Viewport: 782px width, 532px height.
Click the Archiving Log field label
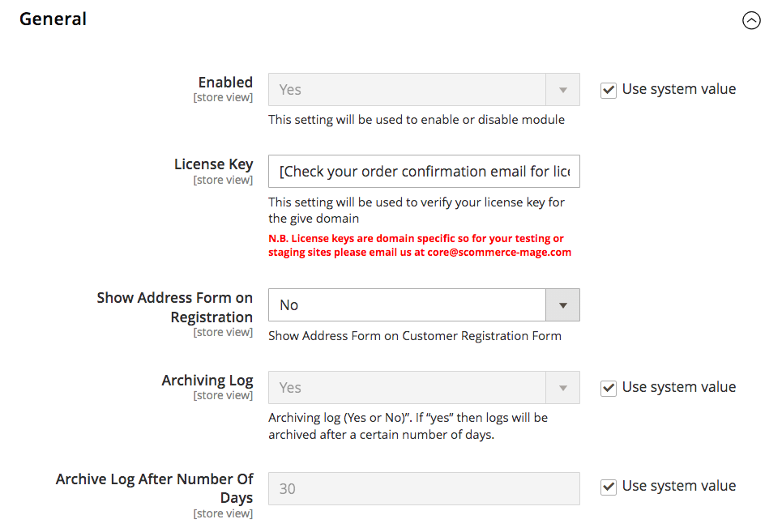[207, 380]
